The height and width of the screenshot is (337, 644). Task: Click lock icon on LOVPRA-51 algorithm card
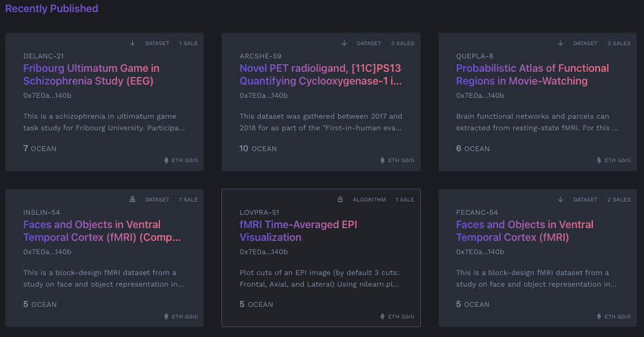point(341,200)
